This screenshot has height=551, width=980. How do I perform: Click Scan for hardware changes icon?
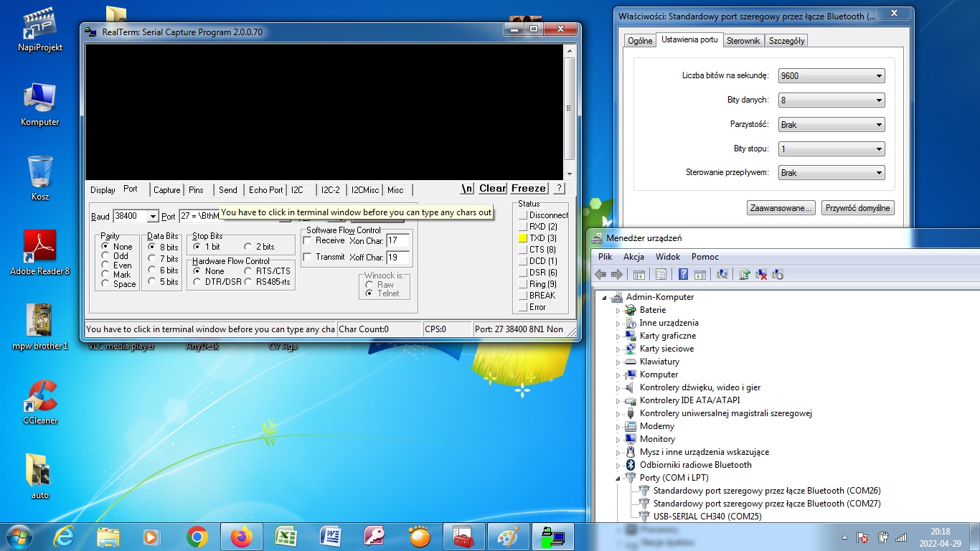(722, 274)
